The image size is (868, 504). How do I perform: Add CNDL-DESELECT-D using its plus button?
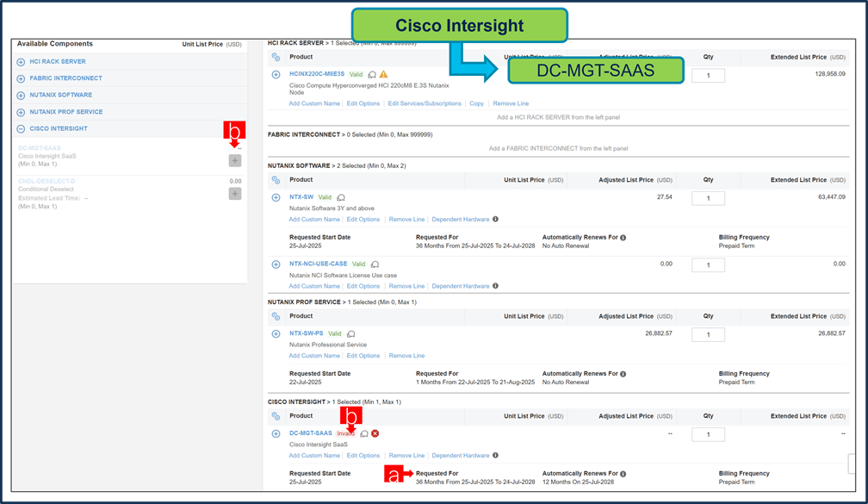click(235, 194)
